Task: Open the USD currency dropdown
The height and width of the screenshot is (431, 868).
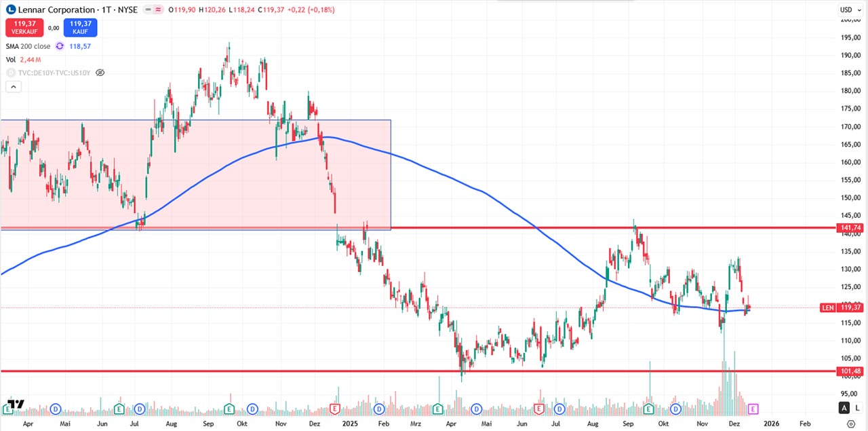Action: pyautogui.click(x=850, y=10)
